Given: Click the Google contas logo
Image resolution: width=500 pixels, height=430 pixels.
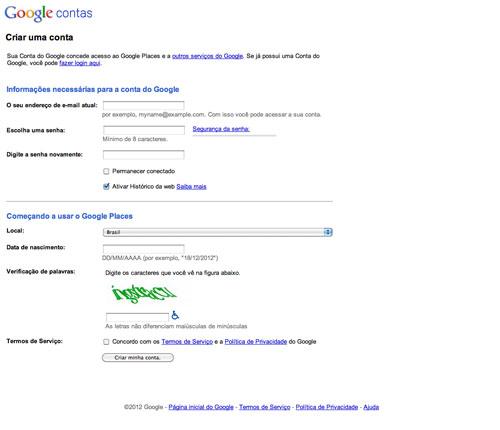Looking at the screenshot, I should [x=48, y=13].
